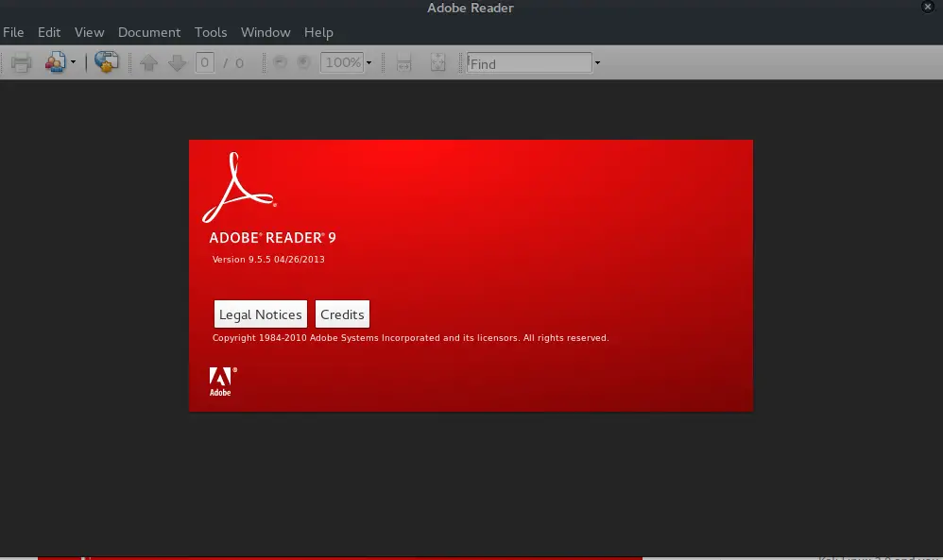Click the globe web conference icon
The height and width of the screenshot is (560, 943).
107,62
